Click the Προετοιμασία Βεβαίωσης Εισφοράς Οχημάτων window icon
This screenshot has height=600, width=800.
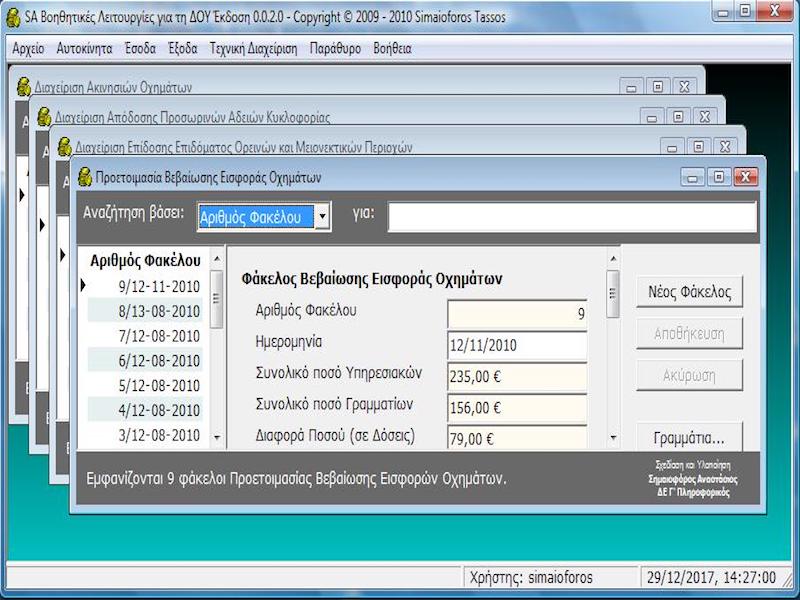(x=85, y=177)
